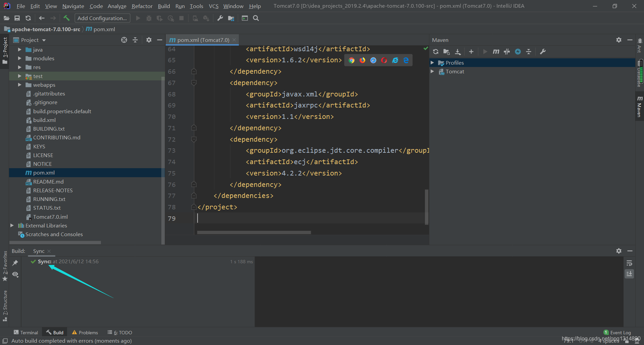The height and width of the screenshot is (345, 644).
Task: Open the File menu
Action: coord(21,6)
